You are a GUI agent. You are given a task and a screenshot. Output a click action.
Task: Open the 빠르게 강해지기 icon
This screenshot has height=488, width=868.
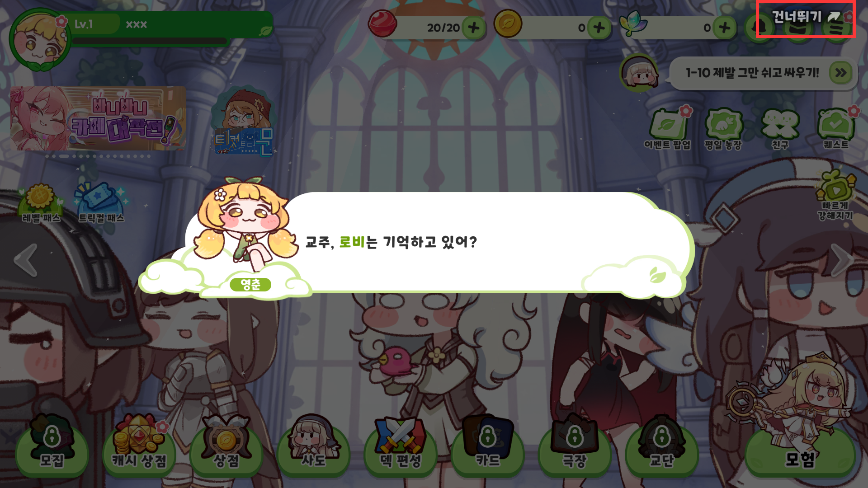click(x=835, y=195)
